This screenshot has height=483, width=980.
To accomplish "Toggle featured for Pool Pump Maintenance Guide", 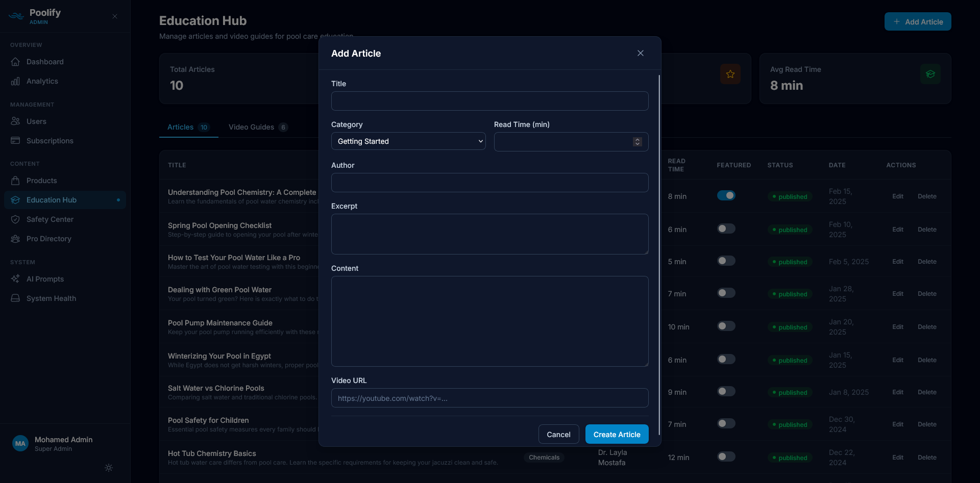I will click(x=726, y=326).
